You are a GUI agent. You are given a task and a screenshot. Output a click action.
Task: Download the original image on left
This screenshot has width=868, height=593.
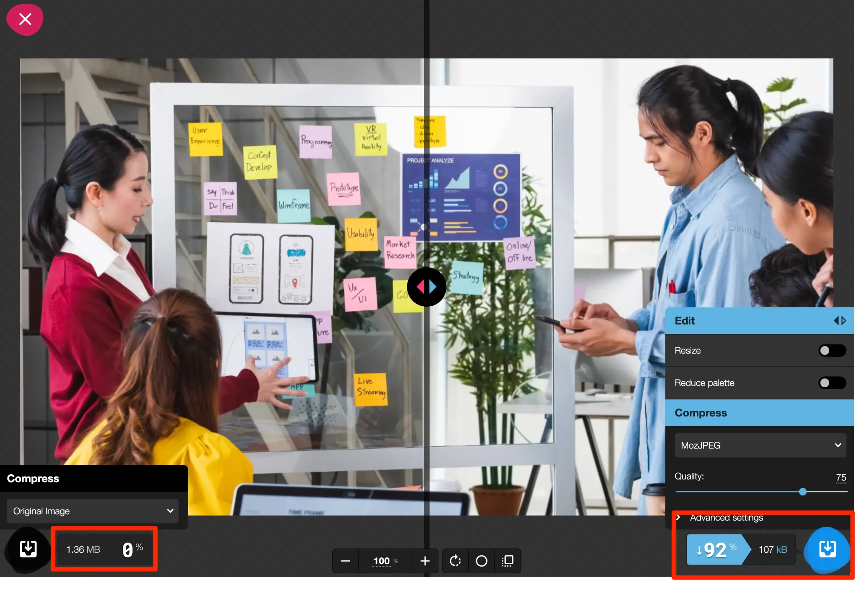coord(28,549)
